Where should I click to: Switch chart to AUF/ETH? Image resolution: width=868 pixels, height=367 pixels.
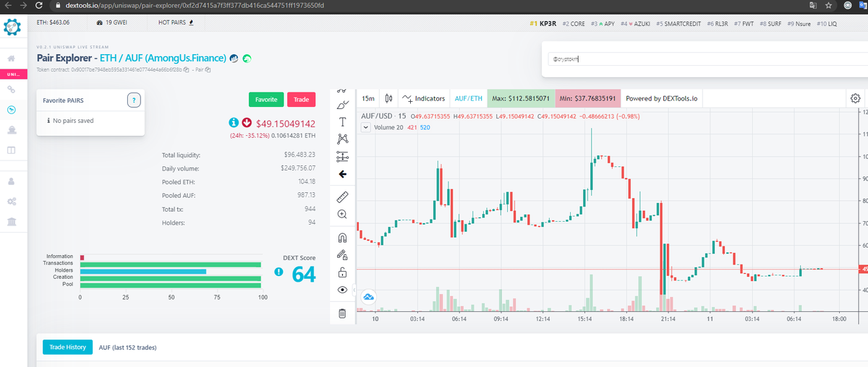tap(467, 98)
